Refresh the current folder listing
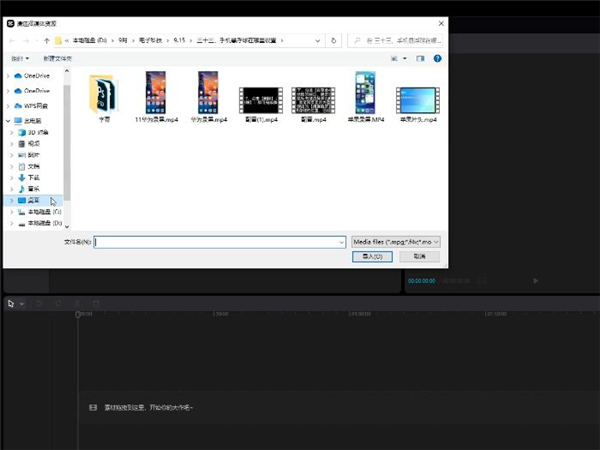 point(333,41)
